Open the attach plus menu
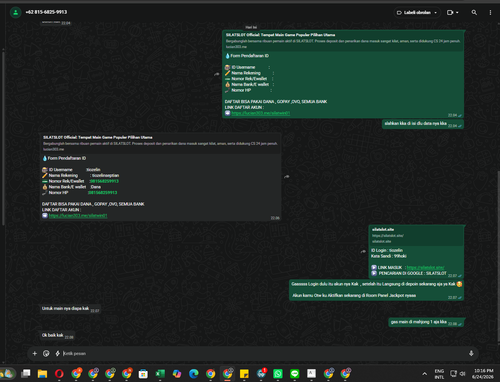Viewport: 500px width, 382px height. 35,353
